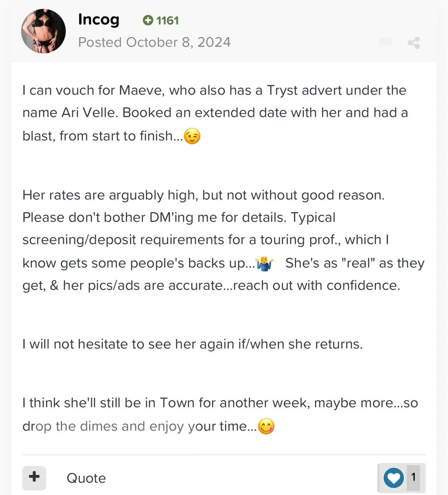
Task: Click the word "Tryst" in the post
Action: pos(283,91)
